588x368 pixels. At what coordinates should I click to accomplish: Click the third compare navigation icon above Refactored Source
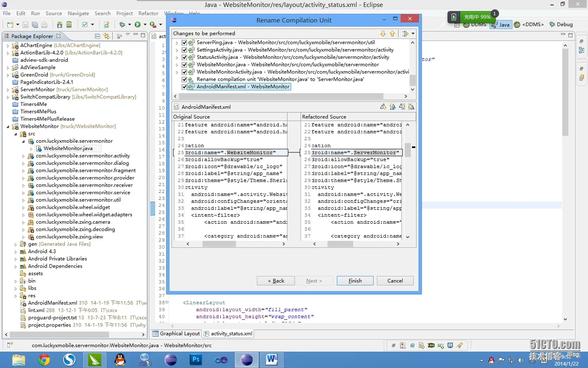[x=402, y=107]
